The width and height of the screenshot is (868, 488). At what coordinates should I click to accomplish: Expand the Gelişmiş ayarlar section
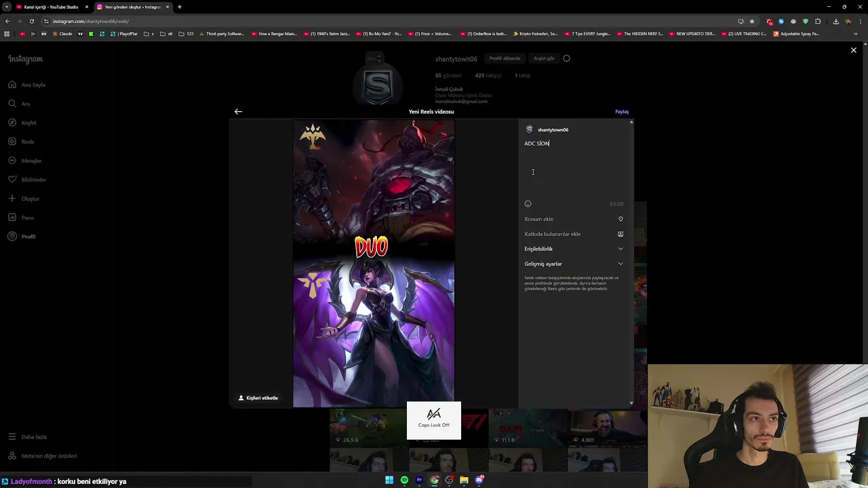point(574,264)
